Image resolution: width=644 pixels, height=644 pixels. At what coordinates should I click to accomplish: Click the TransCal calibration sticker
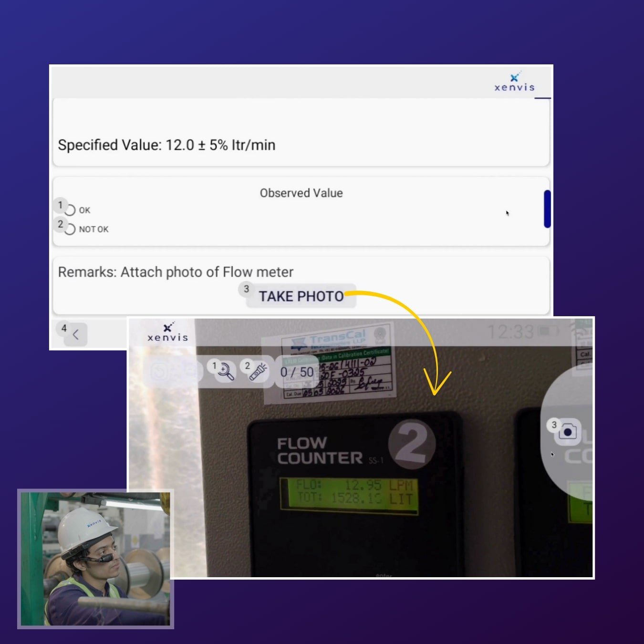[x=340, y=363]
